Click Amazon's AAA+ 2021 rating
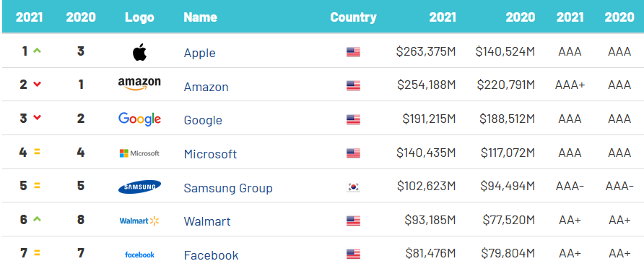 pyautogui.click(x=570, y=85)
